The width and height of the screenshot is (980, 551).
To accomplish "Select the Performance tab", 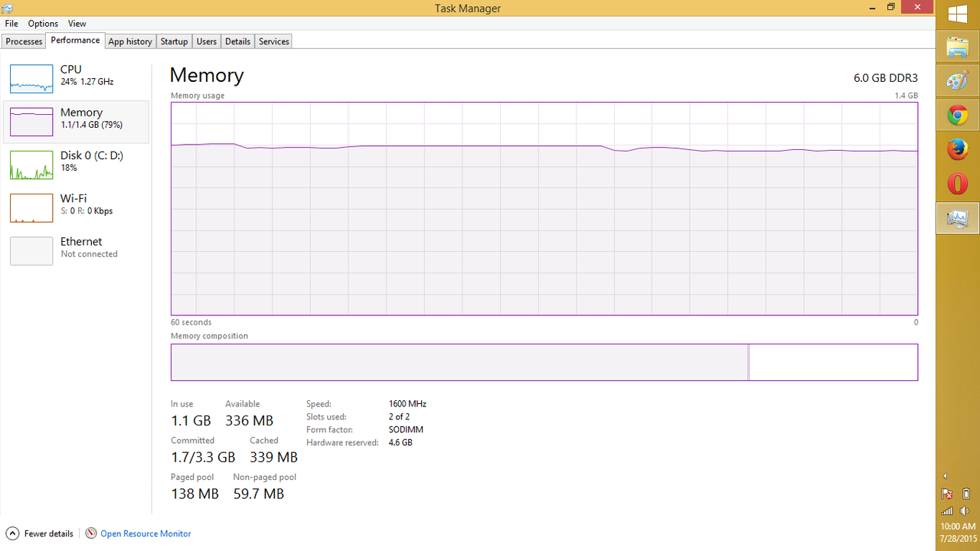I will [75, 41].
